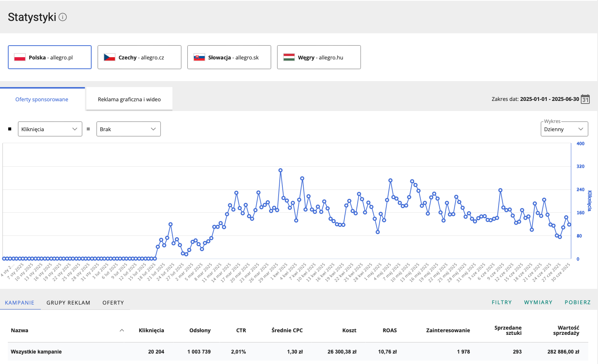The width and height of the screenshot is (598, 364).
Task: Click the Czech flag icon
Action: click(110, 58)
